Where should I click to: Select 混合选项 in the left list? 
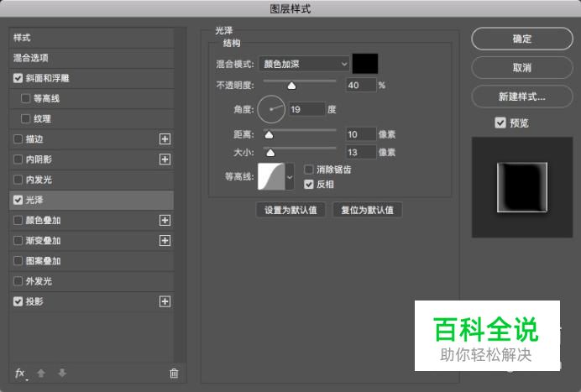(x=92, y=58)
